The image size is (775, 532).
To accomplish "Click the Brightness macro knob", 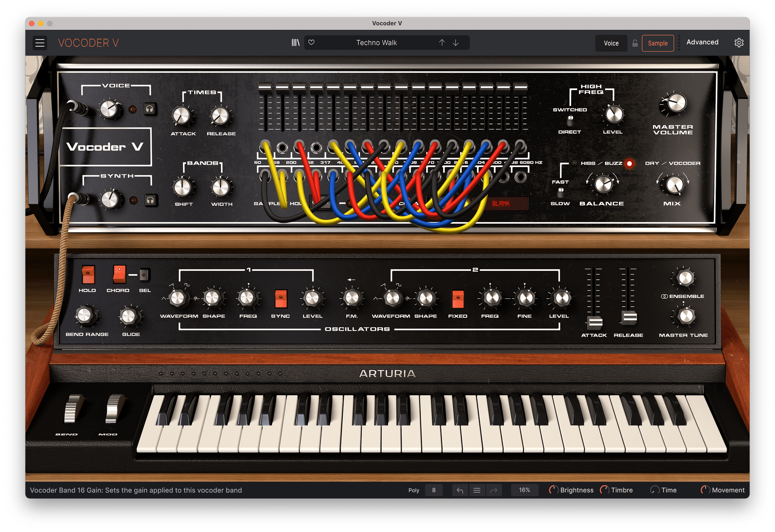I will (554, 490).
